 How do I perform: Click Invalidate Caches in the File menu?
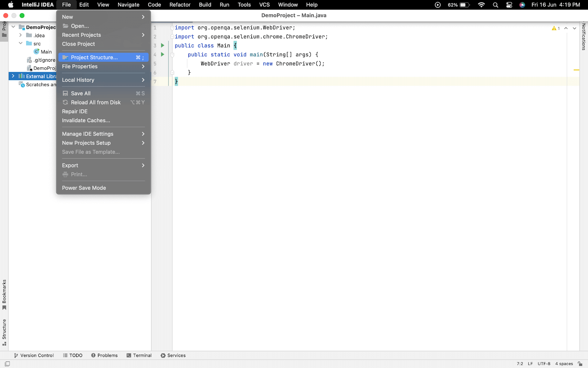point(86,120)
